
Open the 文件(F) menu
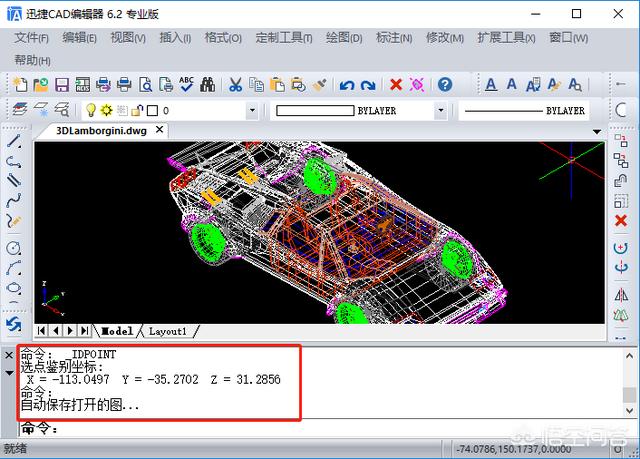(32, 38)
